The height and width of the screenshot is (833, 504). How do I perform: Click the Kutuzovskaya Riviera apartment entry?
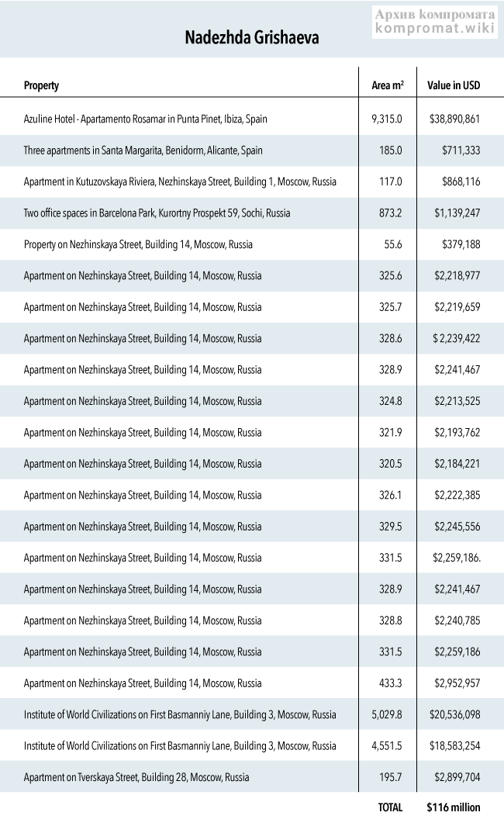(180, 181)
